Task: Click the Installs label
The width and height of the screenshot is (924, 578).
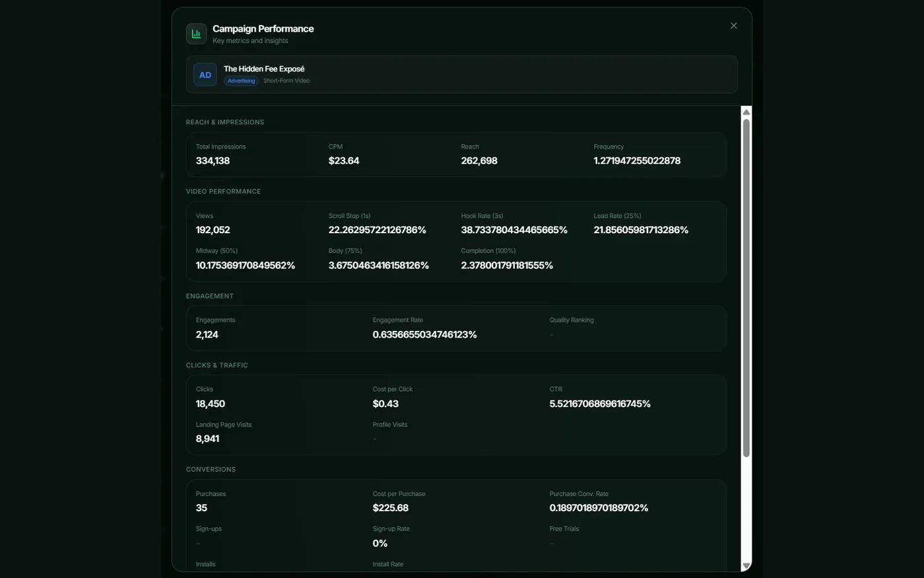Action: click(x=205, y=564)
